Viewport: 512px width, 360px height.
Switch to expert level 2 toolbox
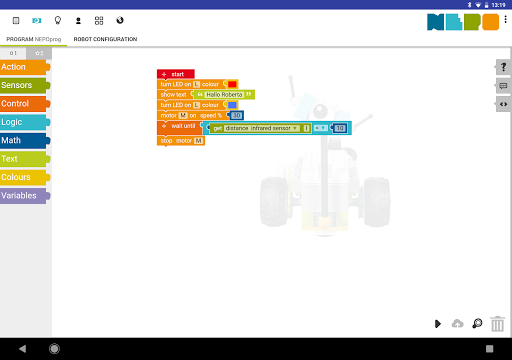pos(39,53)
